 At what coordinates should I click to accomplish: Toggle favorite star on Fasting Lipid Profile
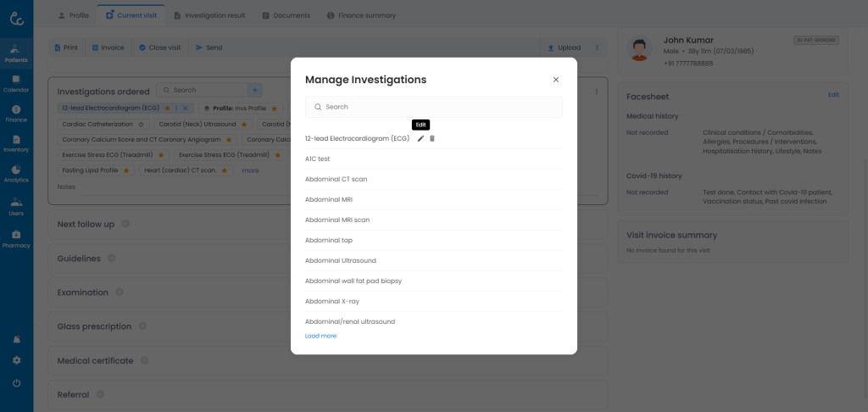[126, 170]
